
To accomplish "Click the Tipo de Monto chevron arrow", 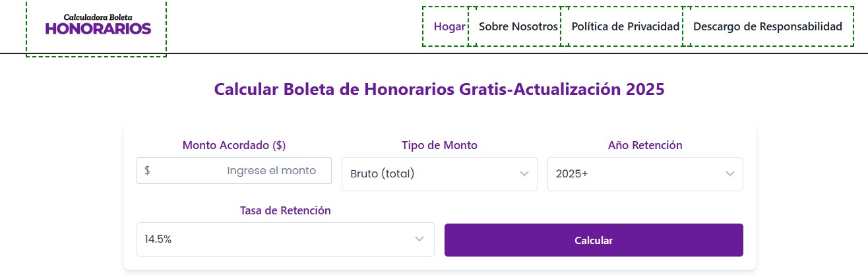I will click(524, 173).
